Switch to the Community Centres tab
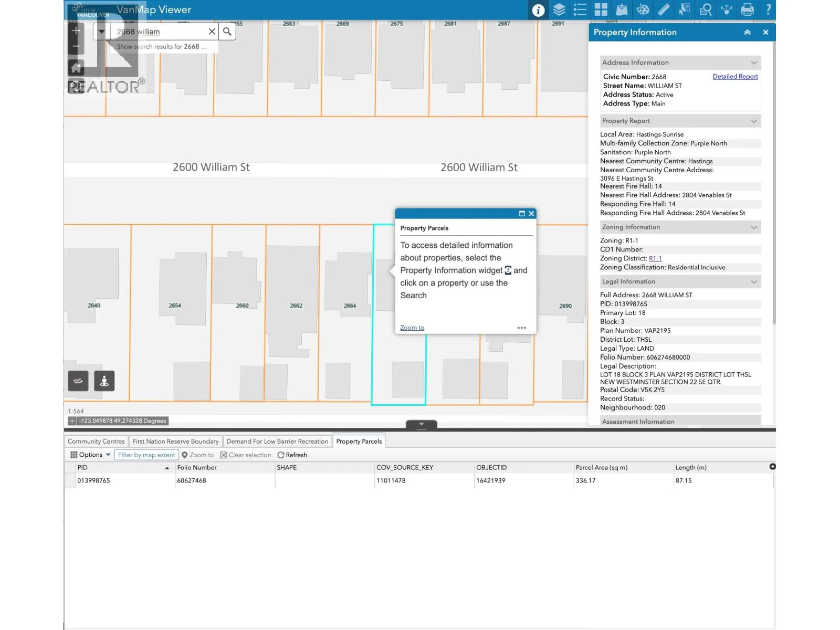 point(96,442)
